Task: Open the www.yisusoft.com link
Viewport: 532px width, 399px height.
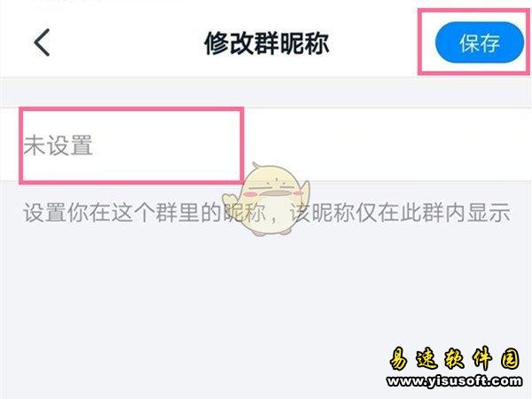Action: click(x=455, y=381)
